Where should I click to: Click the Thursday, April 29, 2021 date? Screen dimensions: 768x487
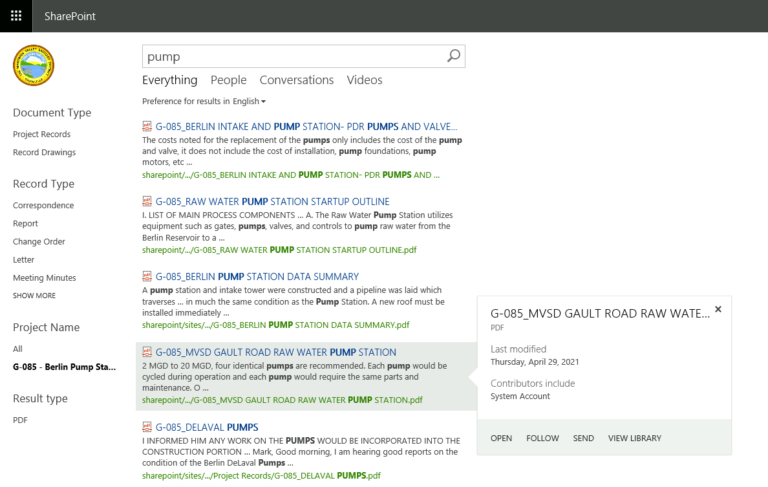[534, 362]
